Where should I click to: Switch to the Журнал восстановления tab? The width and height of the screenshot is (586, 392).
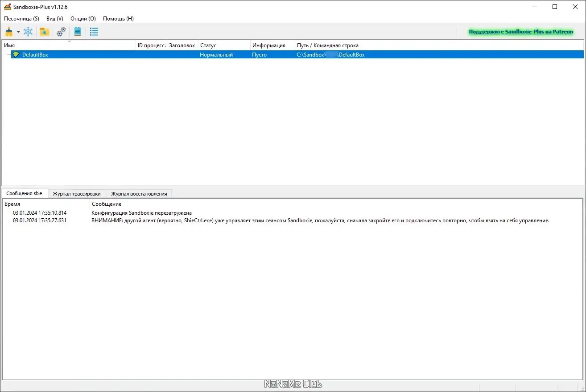pyautogui.click(x=139, y=194)
